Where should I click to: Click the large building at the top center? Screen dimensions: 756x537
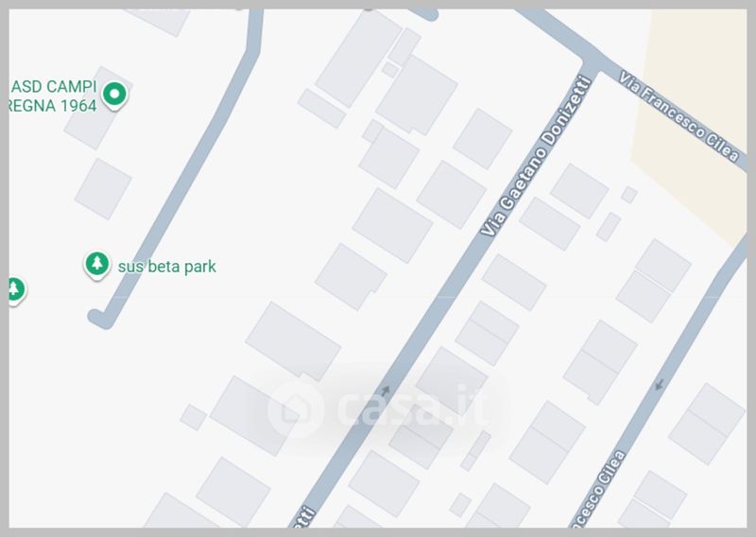pyautogui.click(x=358, y=58)
